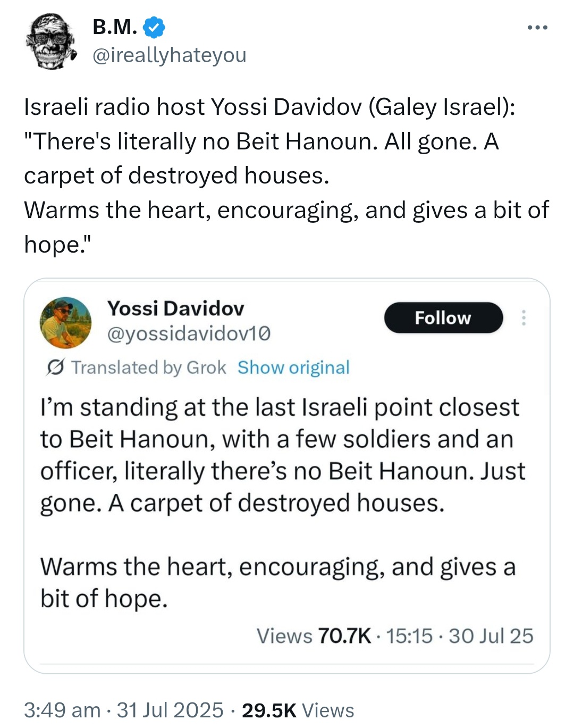Open the @yossidavidov10 handle
This screenshot has height=728, width=574.
tap(189, 333)
